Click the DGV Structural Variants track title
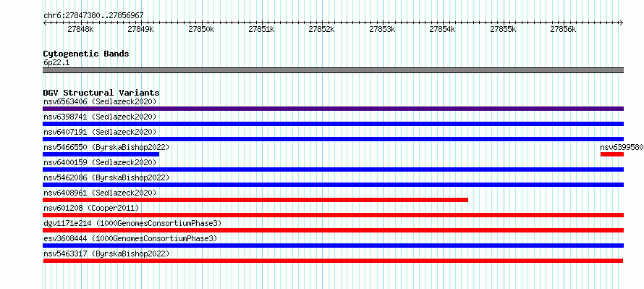 point(101,93)
